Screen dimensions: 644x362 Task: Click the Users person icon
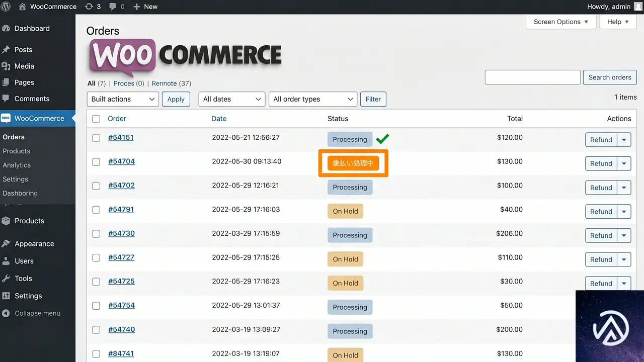point(6,261)
